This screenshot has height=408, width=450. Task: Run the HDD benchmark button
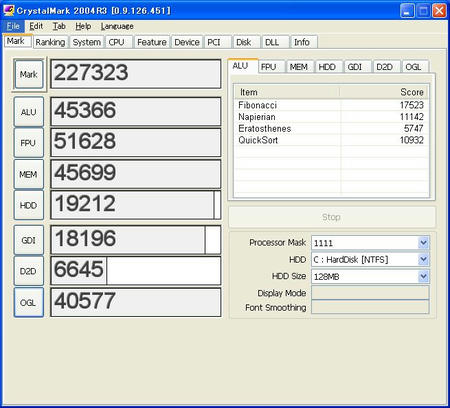click(29, 205)
